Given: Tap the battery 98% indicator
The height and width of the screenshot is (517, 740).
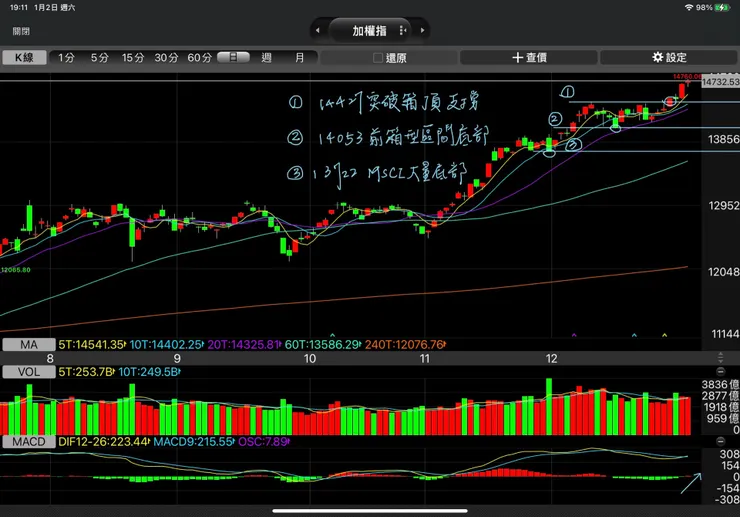Looking at the screenshot, I should pos(713,8).
